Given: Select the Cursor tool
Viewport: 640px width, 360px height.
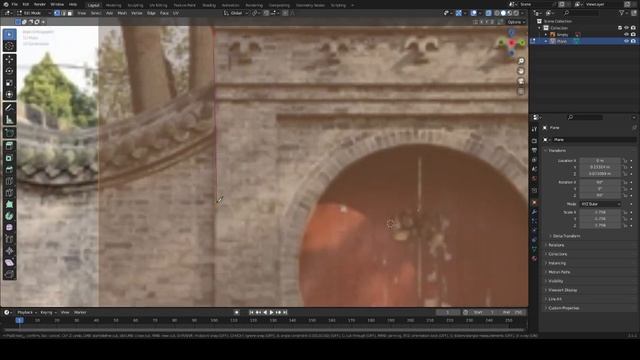Looking at the screenshot, I should 9,46.
